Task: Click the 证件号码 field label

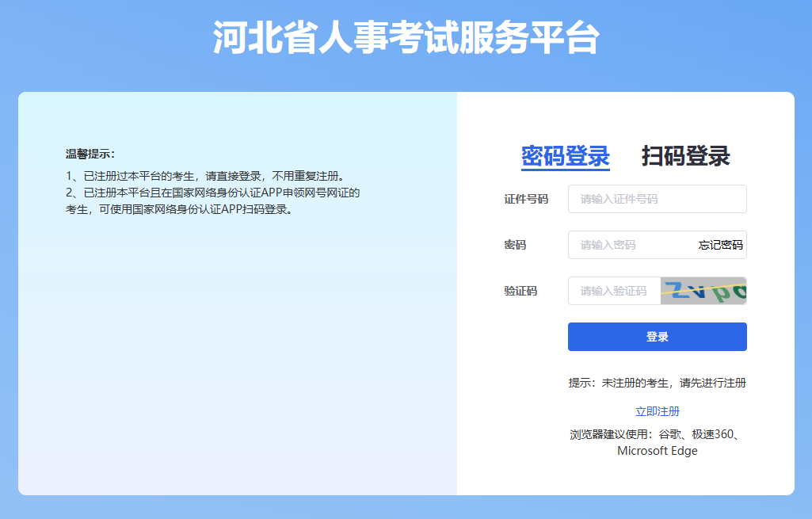Action: 525,199
